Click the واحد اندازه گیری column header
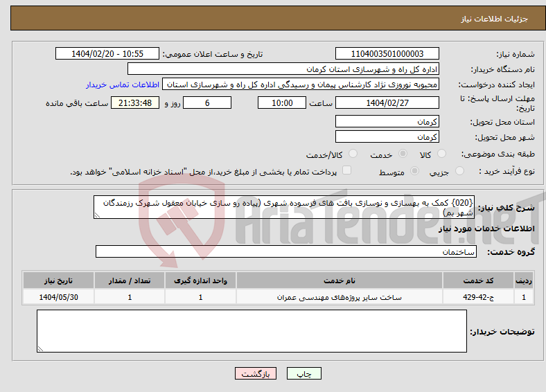Viewport: 546px width, 392px height. tap(200, 280)
